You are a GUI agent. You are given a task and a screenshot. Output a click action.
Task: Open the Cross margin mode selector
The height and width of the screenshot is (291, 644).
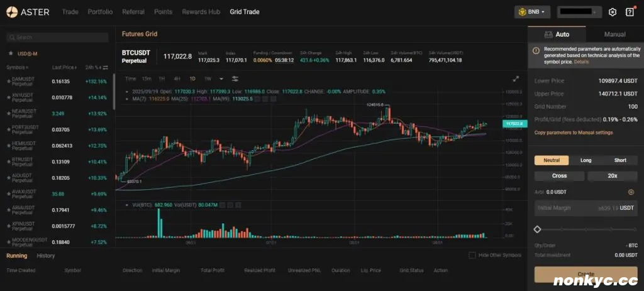pos(559,175)
